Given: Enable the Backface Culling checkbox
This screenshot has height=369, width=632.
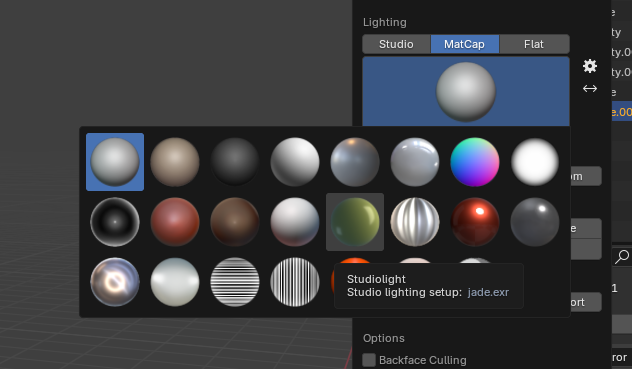Looking at the screenshot, I should tap(369, 360).
